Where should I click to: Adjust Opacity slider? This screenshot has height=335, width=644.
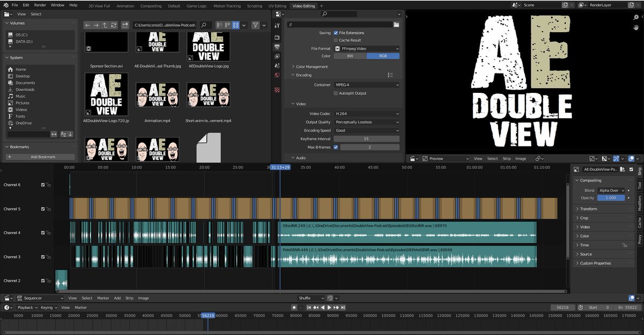[x=611, y=198]
